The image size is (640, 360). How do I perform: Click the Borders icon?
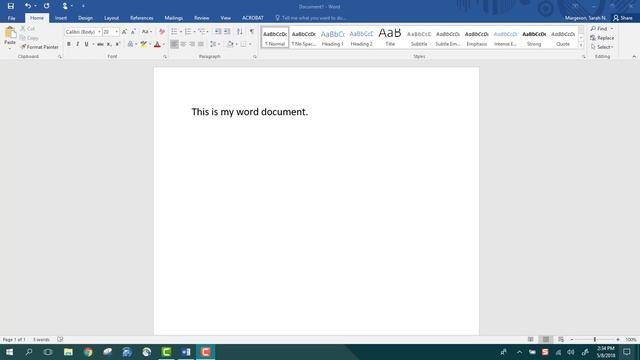[x=244, y=44]
